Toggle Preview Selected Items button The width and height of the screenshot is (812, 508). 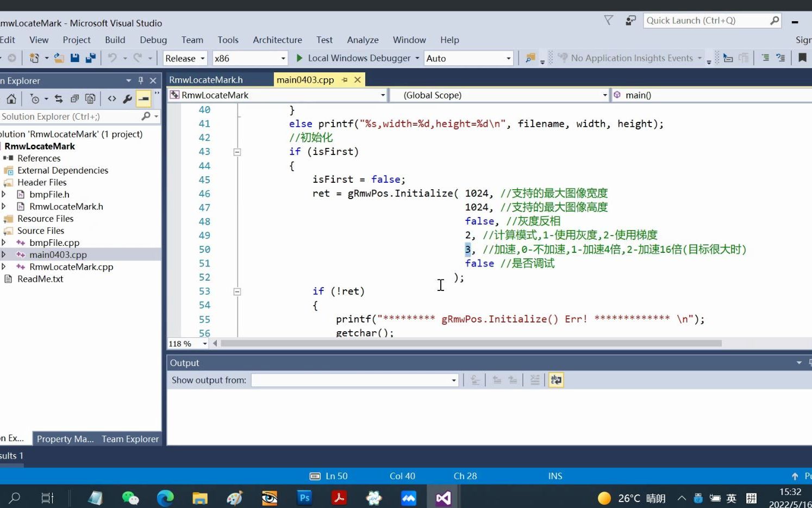click(x=143, y=98)
